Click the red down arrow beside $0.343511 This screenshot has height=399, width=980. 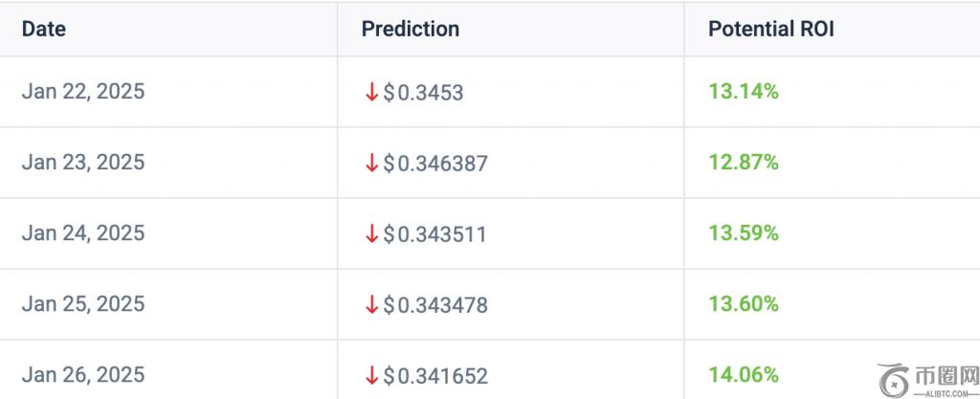pyautogui.click(x=372, y=234)
